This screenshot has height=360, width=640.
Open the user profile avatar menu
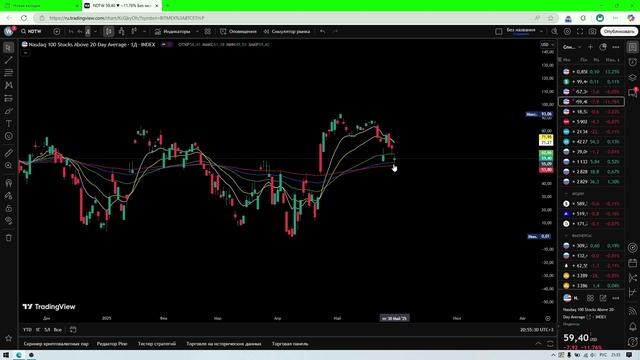pyautogui.click(x=9, y=31)
